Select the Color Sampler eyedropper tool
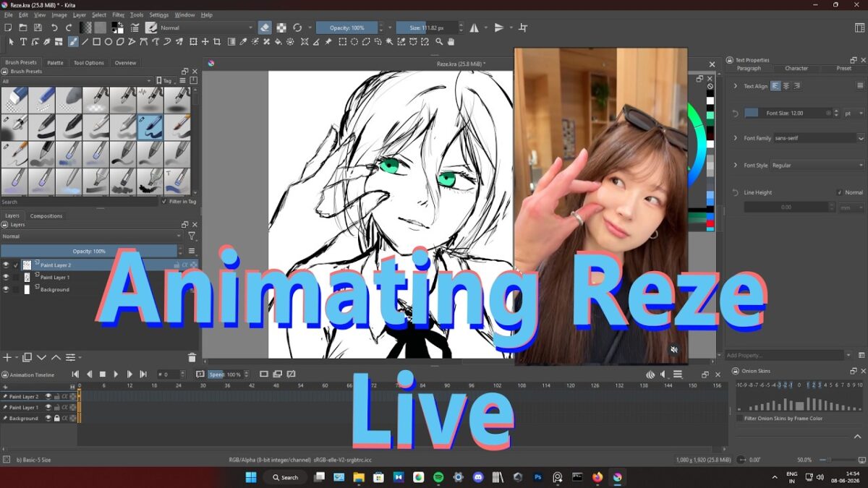The width and height of the screenshot is (868, 488). 243,42
